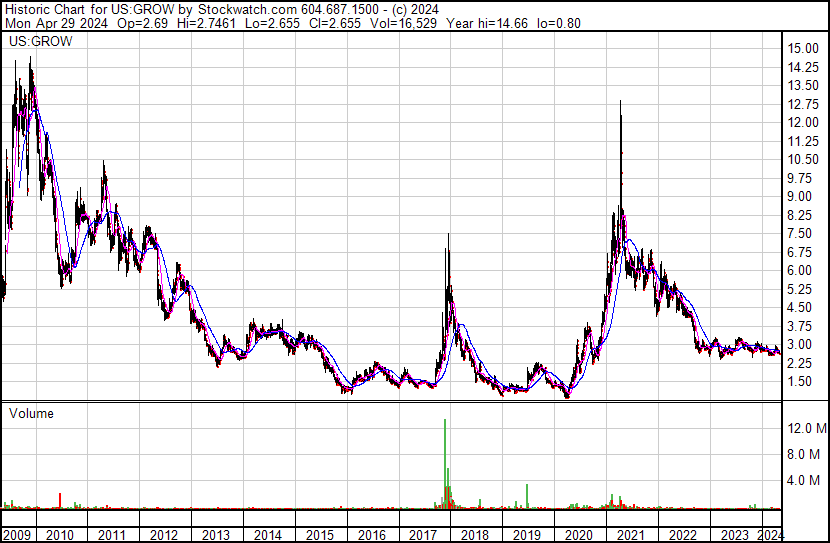This screenshot has height=543, width=830.
Task: Select the 2017 year label
Action: coord(423,535)
